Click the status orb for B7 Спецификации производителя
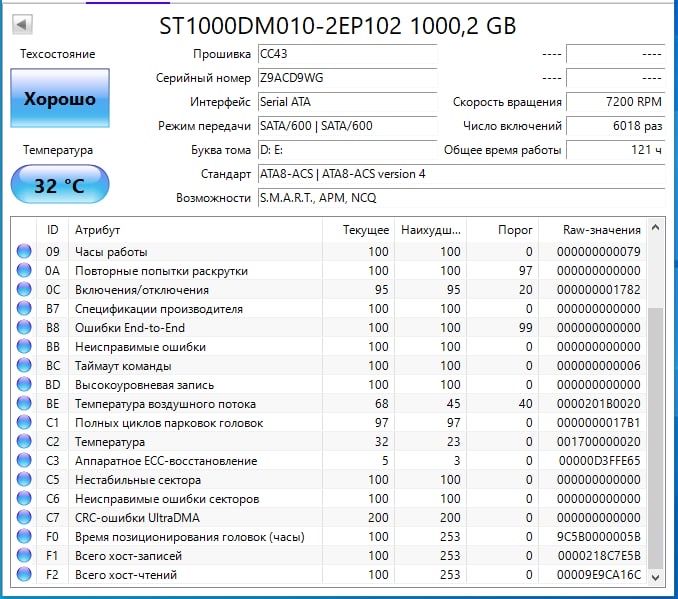Screen dimensions: 678x599 (24, 308)
